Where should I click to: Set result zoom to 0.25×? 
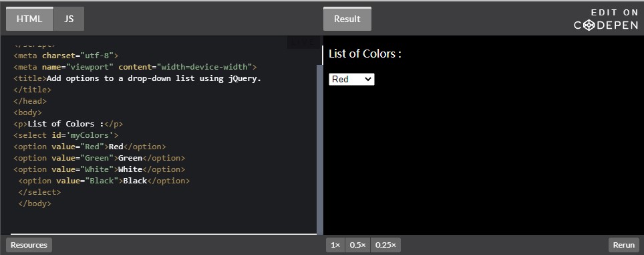(385, 245)
